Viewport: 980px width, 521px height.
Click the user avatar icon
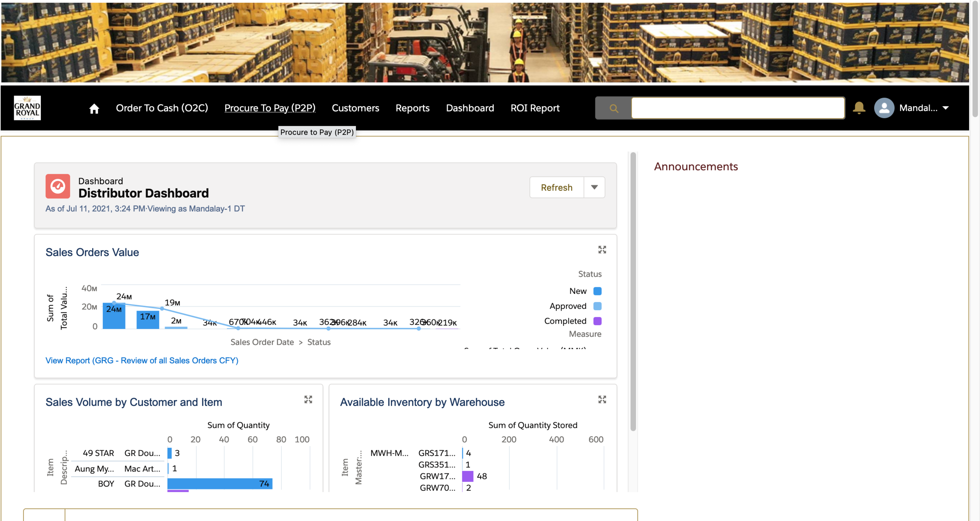tap(884, 108)
